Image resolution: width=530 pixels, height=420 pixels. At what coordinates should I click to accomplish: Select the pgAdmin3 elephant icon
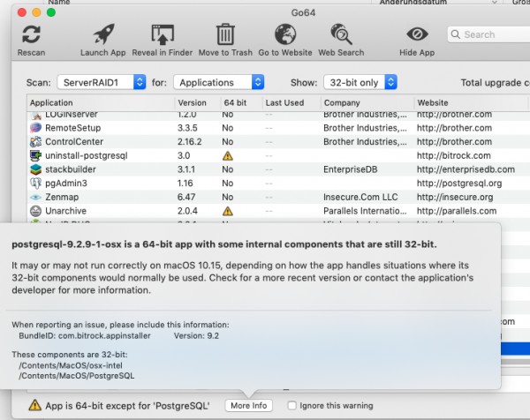[35, 184]
